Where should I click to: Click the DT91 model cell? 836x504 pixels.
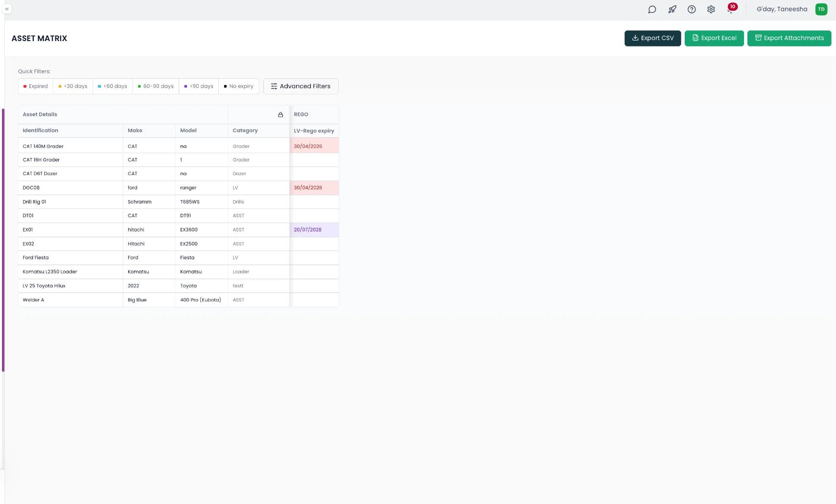202,216
